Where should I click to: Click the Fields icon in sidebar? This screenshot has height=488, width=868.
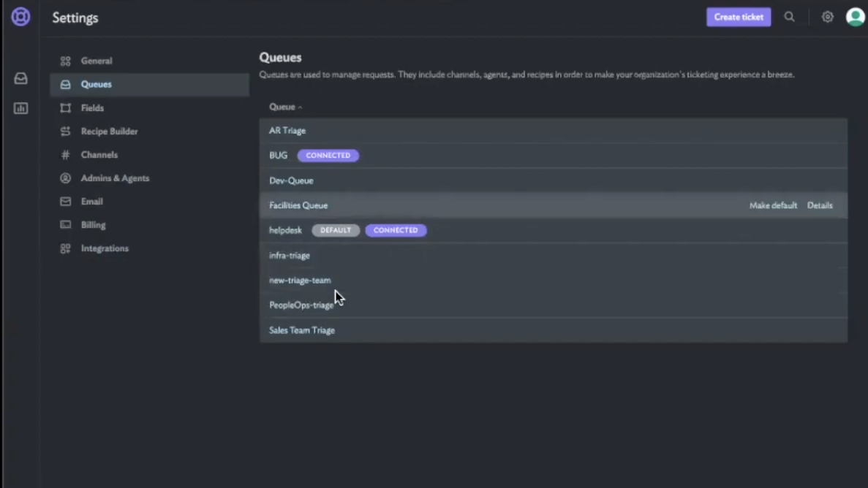click(x=66, y=108)
